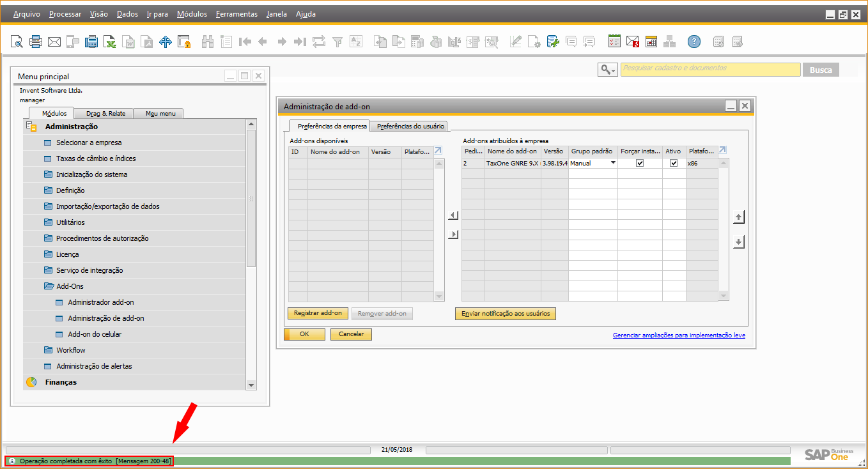Open Gerenciar ampliações para implementação leve link
The height and width of the screenshot is (469, 868).
pos(679,335)
